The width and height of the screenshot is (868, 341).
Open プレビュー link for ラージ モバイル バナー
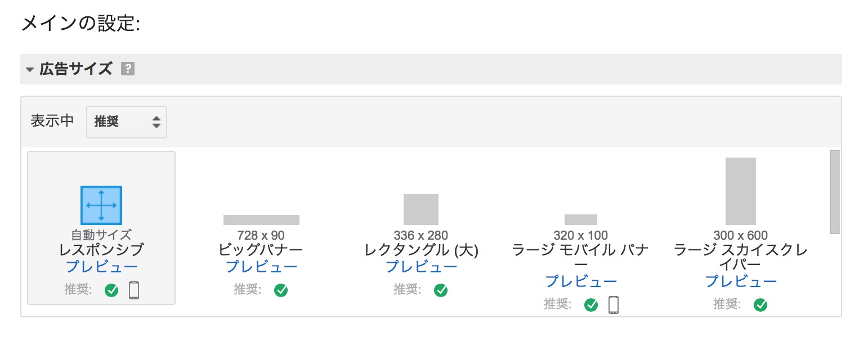pyautogui.click(x=581, y=281)
